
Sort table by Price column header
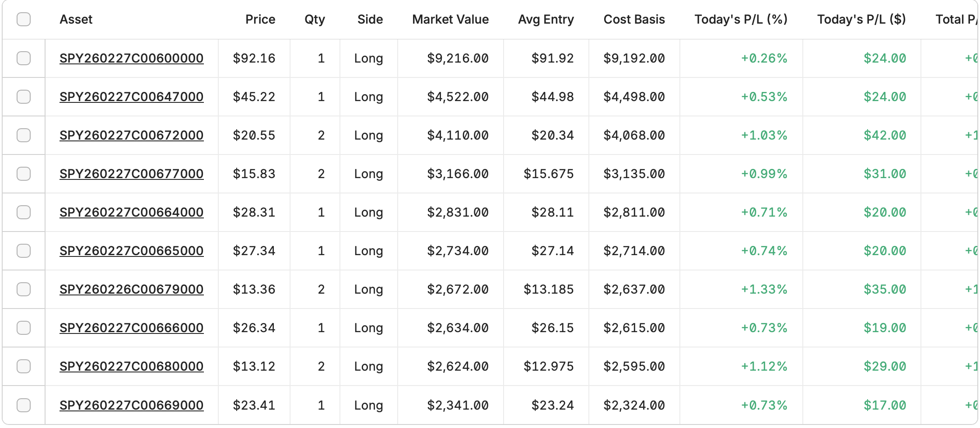pos(260,19)
